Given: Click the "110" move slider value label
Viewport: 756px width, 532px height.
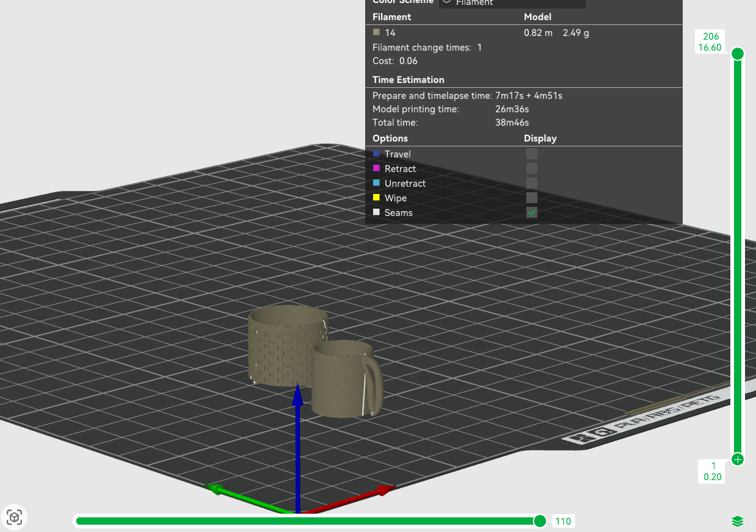Looking at the screenshot, I should [x=563, y=521].
